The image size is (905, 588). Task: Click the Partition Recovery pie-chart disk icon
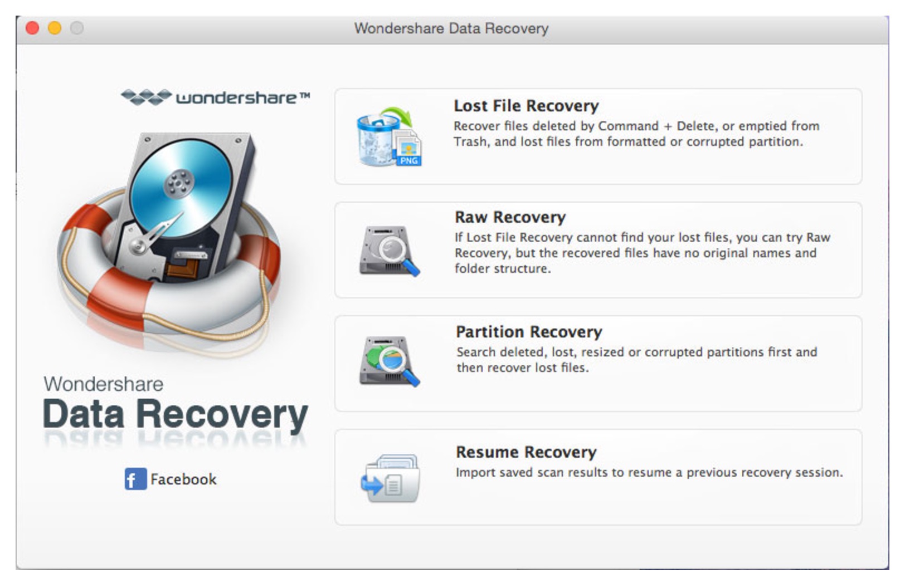(x=389, y=361)
